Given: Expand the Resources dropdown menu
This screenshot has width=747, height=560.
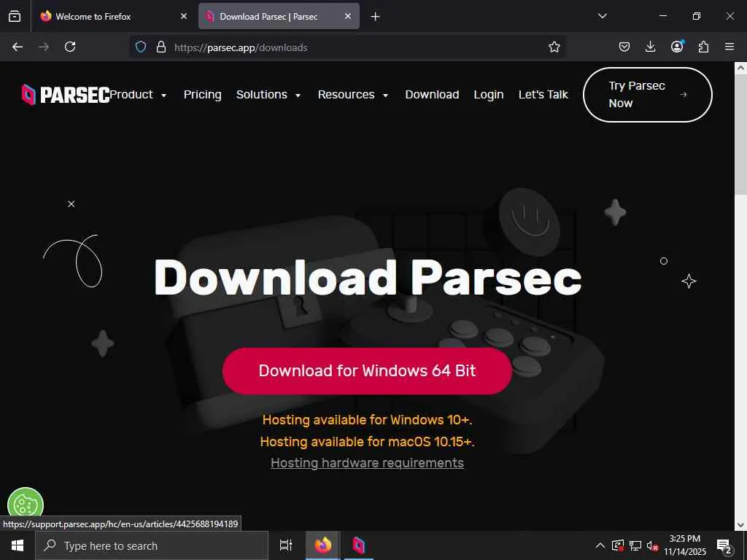Looking at the screenshot, I should tap(353, 95).
